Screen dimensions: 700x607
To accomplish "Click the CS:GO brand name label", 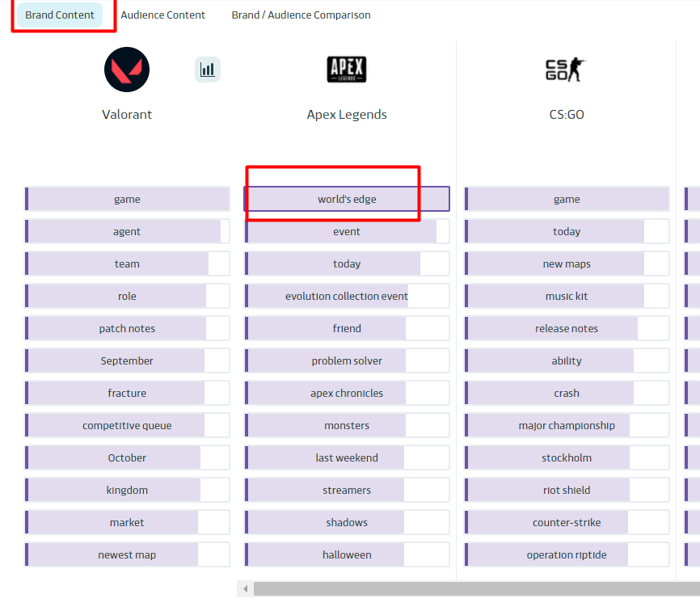I will click(x=567, y=115).
